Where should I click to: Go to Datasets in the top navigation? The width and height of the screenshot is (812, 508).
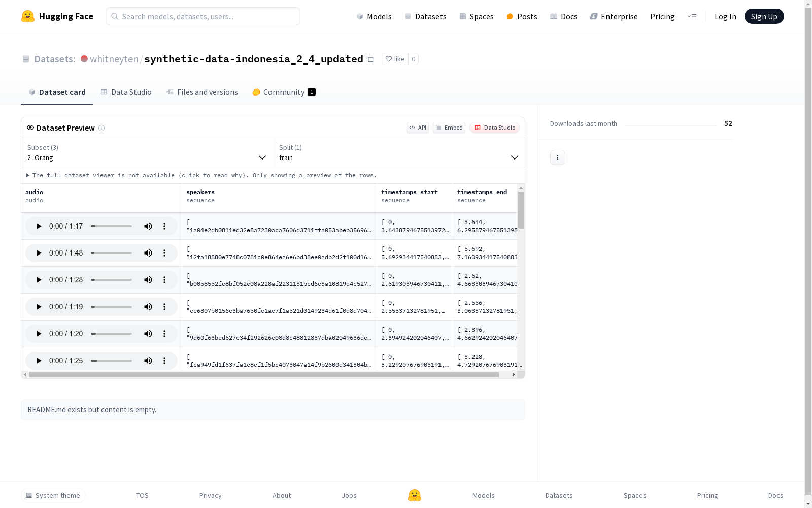425,16
